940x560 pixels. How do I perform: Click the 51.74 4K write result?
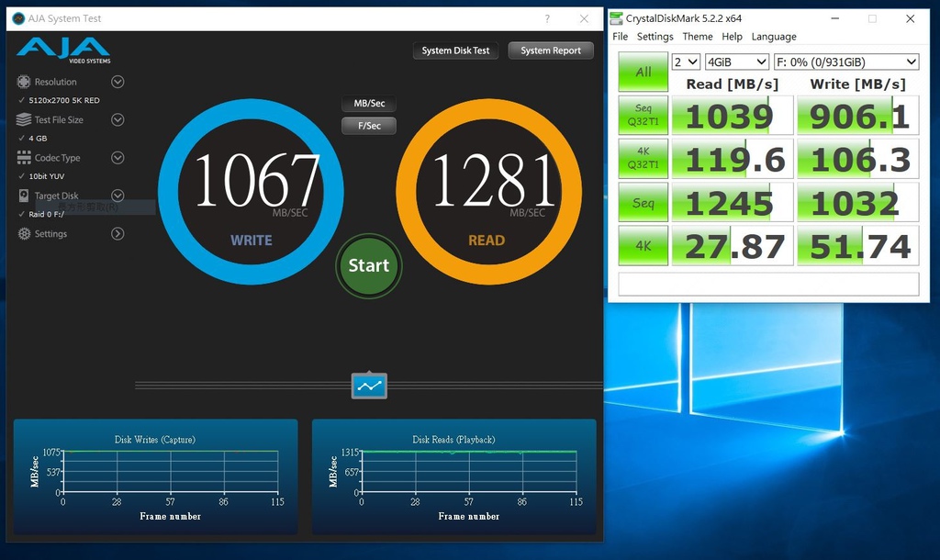858,245
